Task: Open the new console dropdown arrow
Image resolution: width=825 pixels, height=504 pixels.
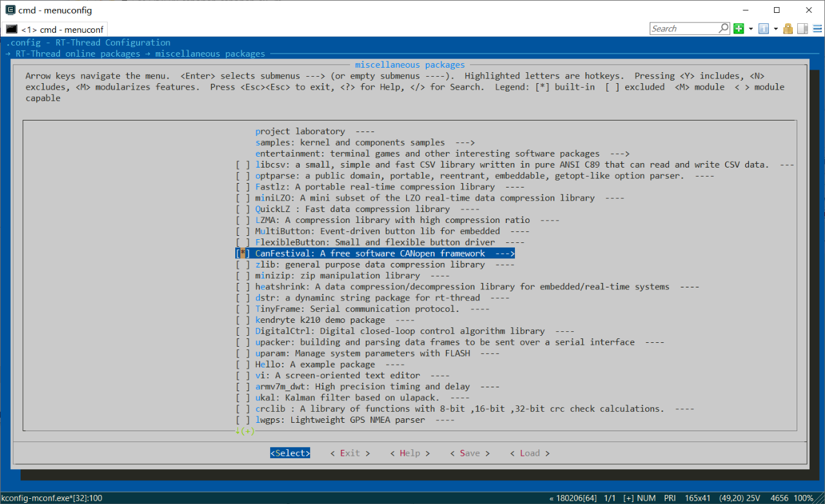Action: (x=751, y=29)
